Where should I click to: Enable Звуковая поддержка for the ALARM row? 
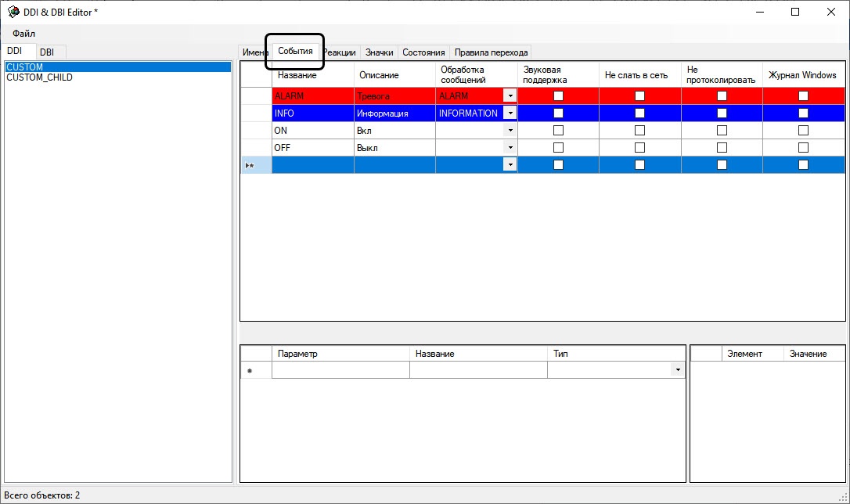tap(558, 96)
